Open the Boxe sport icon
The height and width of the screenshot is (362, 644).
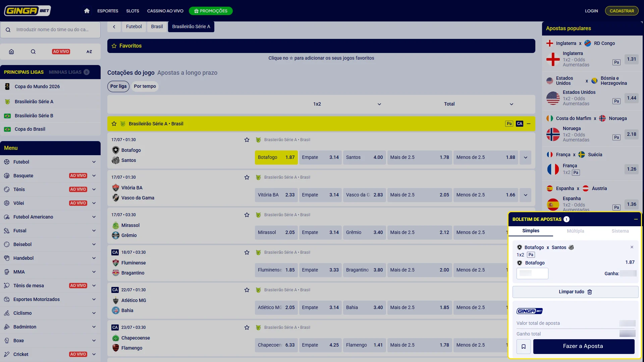click(7, 341)
